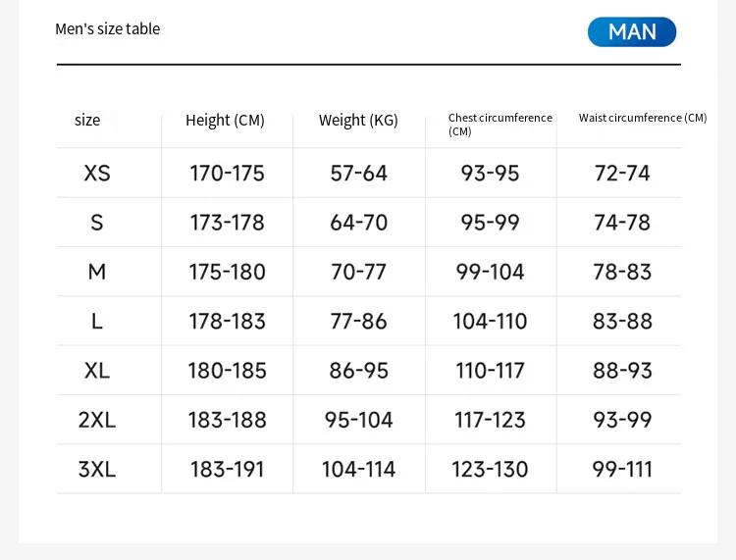Click the 183-191 height cell
The width and height of the screenshot is (736, 560).
pos(228,469)
